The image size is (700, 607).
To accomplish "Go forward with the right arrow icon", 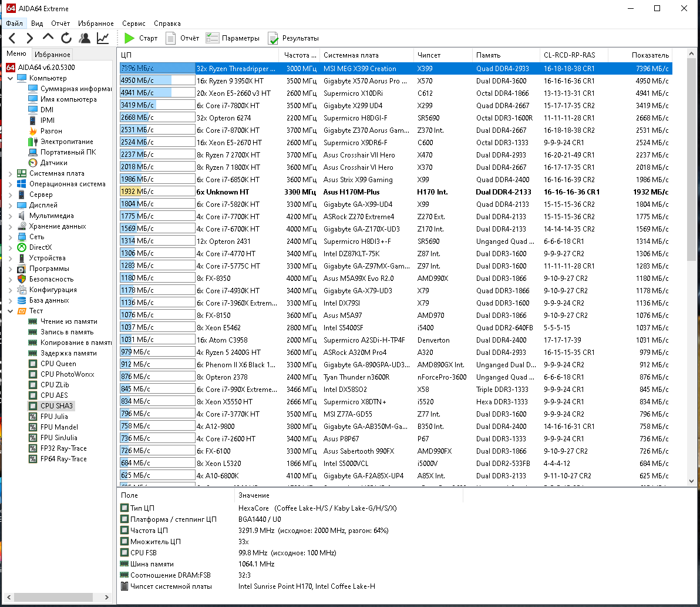I will [x=29, y=38].
